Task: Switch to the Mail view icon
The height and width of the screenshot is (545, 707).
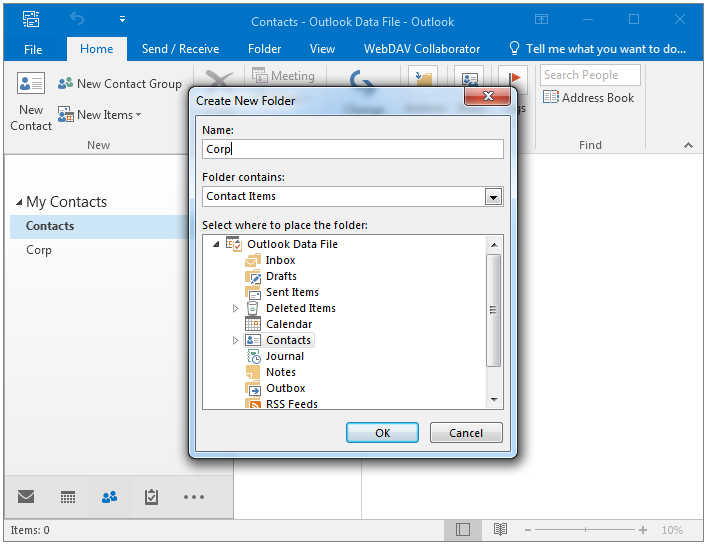Action: [x=26, y=497]
